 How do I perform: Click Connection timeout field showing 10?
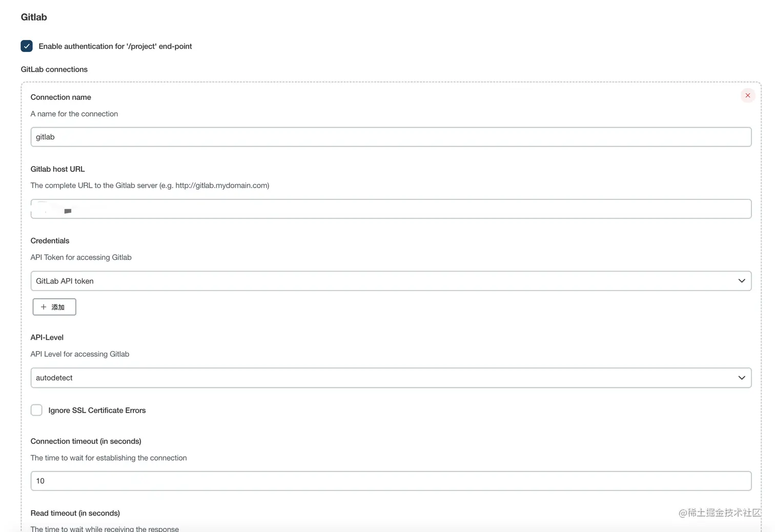[x=390, y=481]
